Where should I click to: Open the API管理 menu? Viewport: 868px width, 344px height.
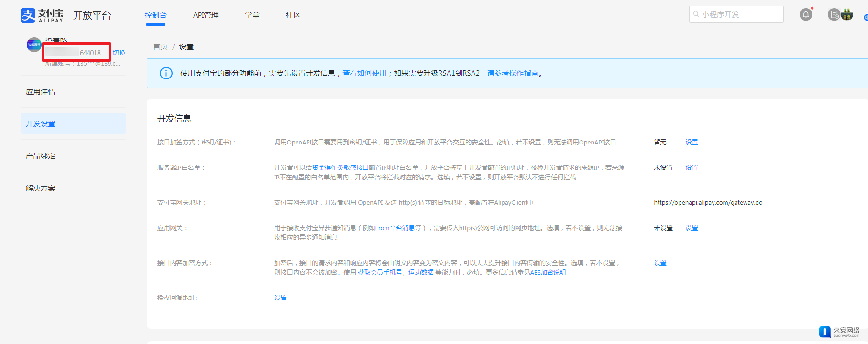(206, 15)
